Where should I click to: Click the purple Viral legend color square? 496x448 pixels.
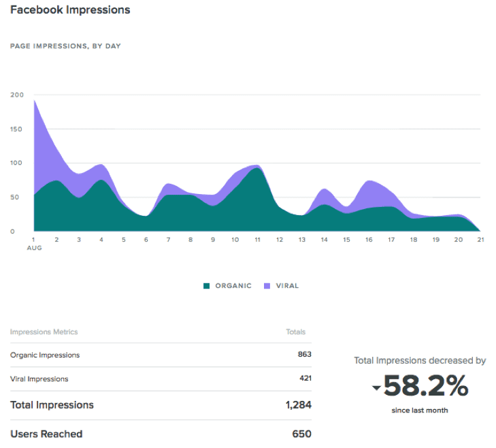pyautogui.click(x=267, y=286)
